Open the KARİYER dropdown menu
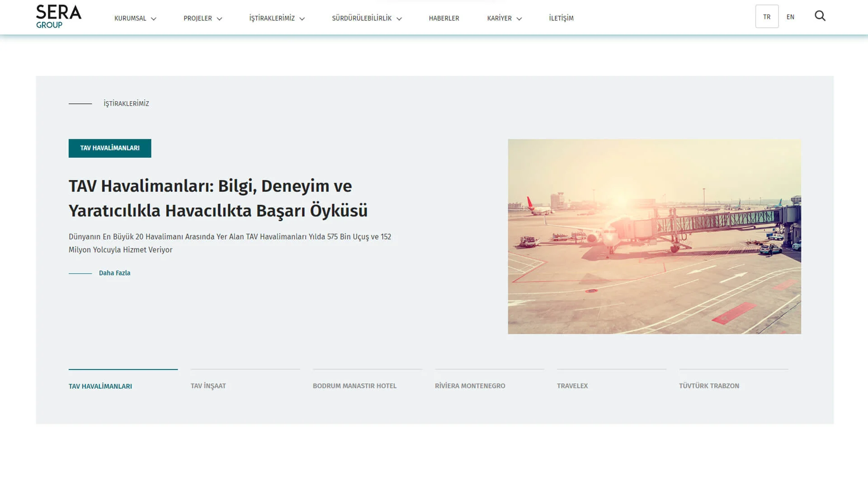 [504, 18]
